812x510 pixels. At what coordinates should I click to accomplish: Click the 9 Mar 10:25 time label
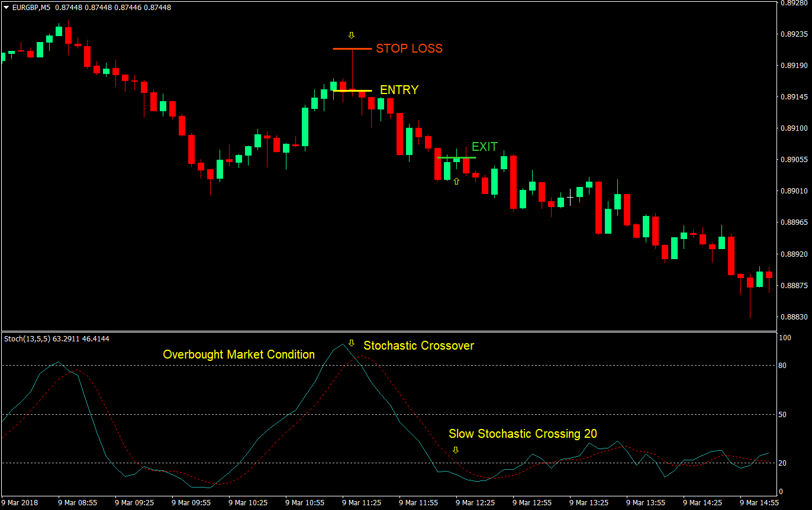pos(248,502)
